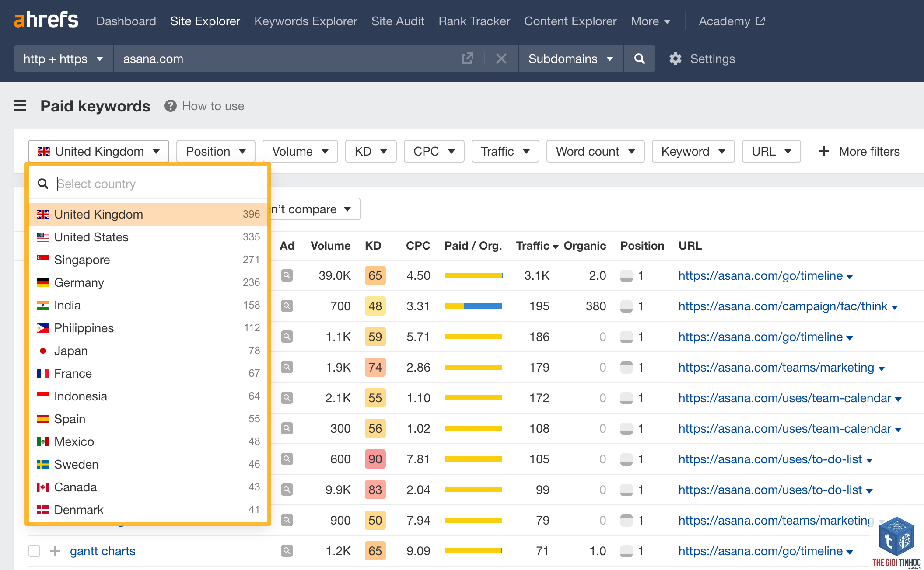The width and height of the screenshot is (924, 570).
Task: Click the ahrefs logo
Action: tap(46, 21)
